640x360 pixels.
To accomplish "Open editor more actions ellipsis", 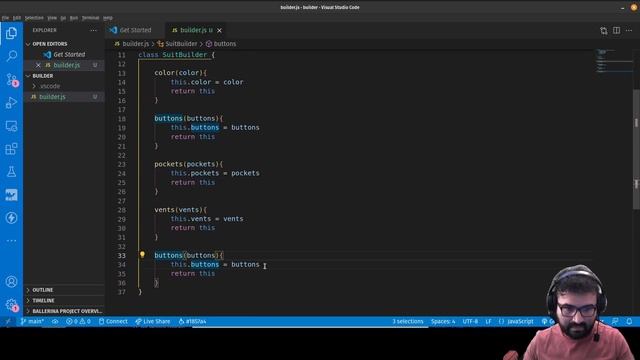I will coord(629,31).
